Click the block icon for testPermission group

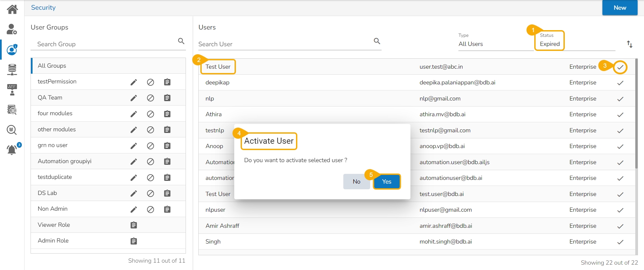pyautogui.click(x=150, y=82)
